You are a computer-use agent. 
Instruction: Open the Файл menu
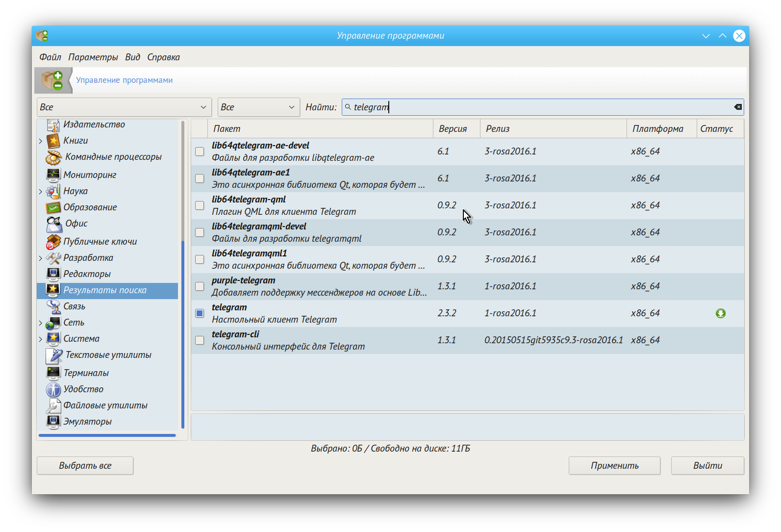point(50,57)
